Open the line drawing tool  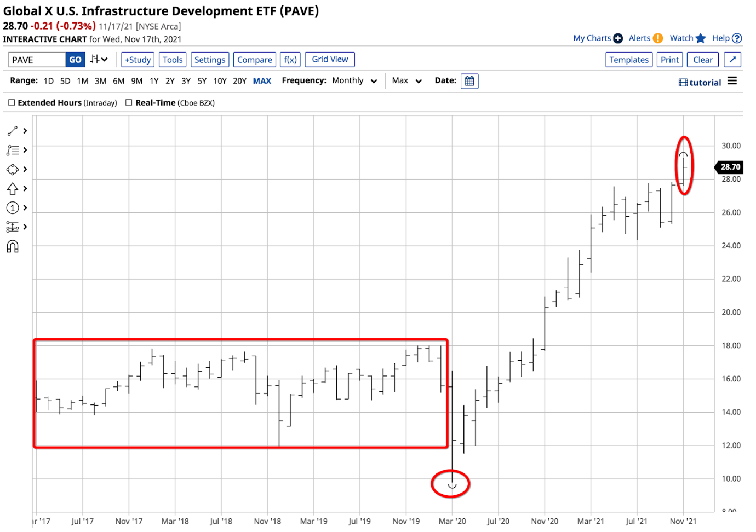pyautogui.click(x=12, y=131)
